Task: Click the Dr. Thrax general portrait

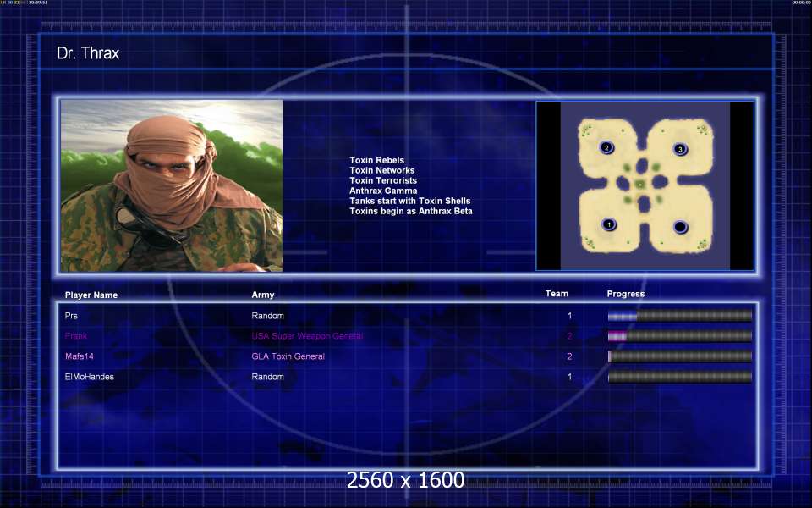Action: pyautogui.click(x=172, y=185)
